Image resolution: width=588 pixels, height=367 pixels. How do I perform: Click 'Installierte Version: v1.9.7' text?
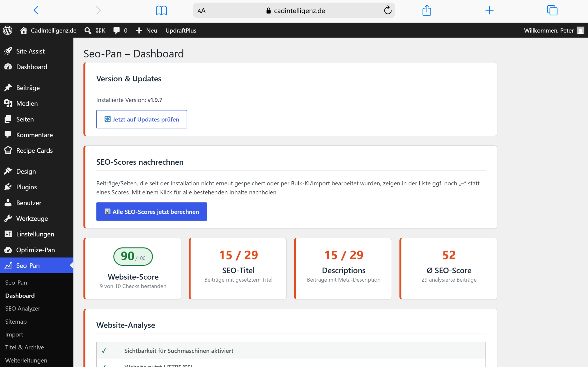pyautogui.click(x=129, y=100)
